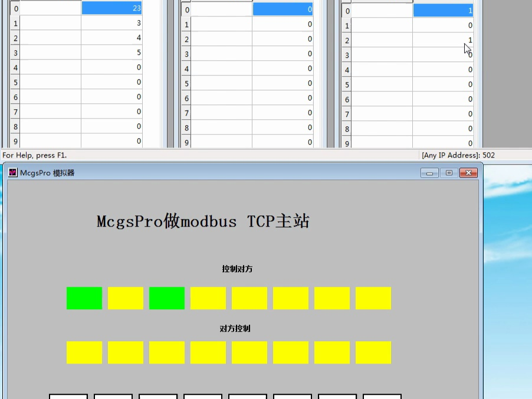Restore down the McgsPro 模拟器 window
Screen dimensions: 532x399
(448, 173)
